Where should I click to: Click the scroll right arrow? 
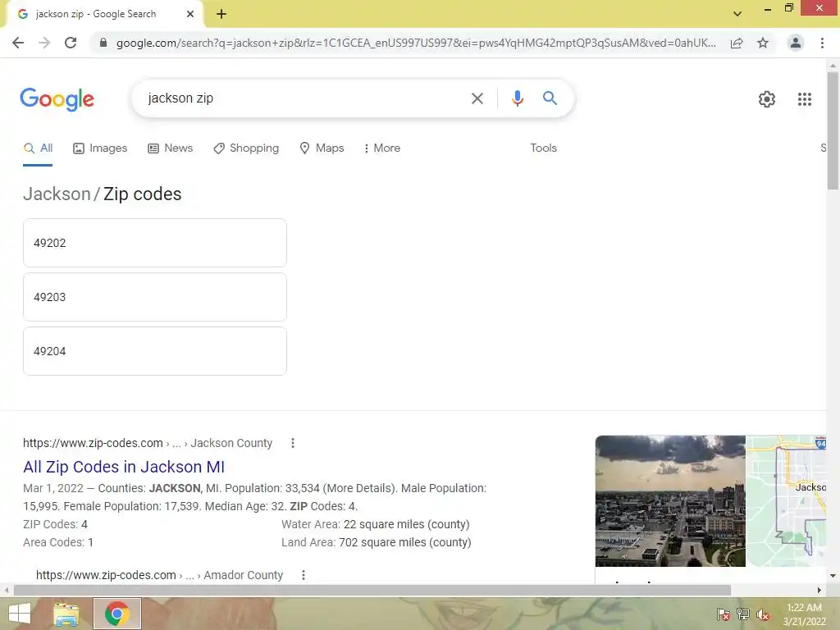[x=819, y=590]
